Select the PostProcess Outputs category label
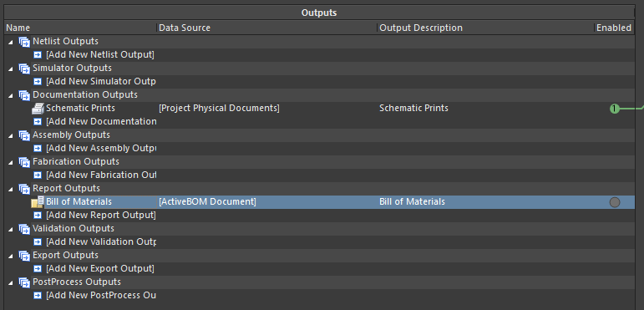Screen dimensions: 644x310 pyautogui.click(x=77, y=282)
